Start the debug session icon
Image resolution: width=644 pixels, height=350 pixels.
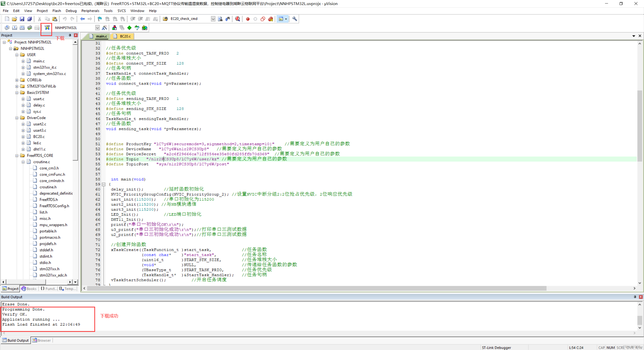coord(237,19)
